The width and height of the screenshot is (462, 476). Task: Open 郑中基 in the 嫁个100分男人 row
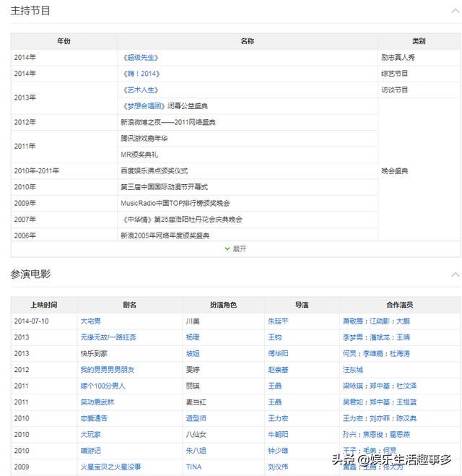[x=380, y=386]
